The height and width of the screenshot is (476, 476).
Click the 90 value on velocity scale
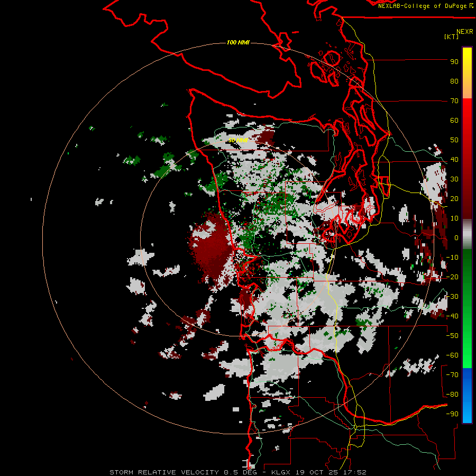(x=454, y=62)
